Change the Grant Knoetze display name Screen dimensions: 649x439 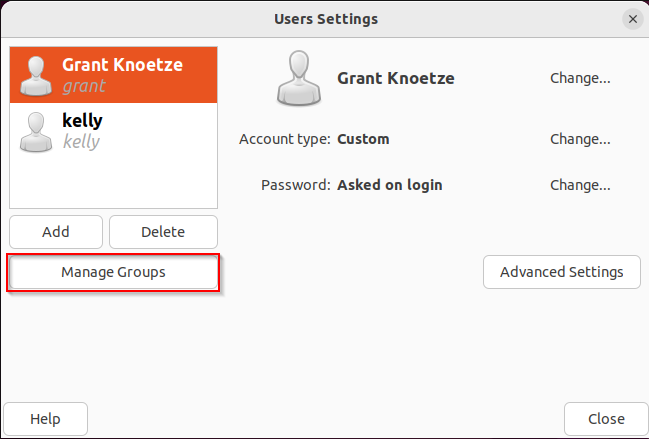(x=580, y=78)
